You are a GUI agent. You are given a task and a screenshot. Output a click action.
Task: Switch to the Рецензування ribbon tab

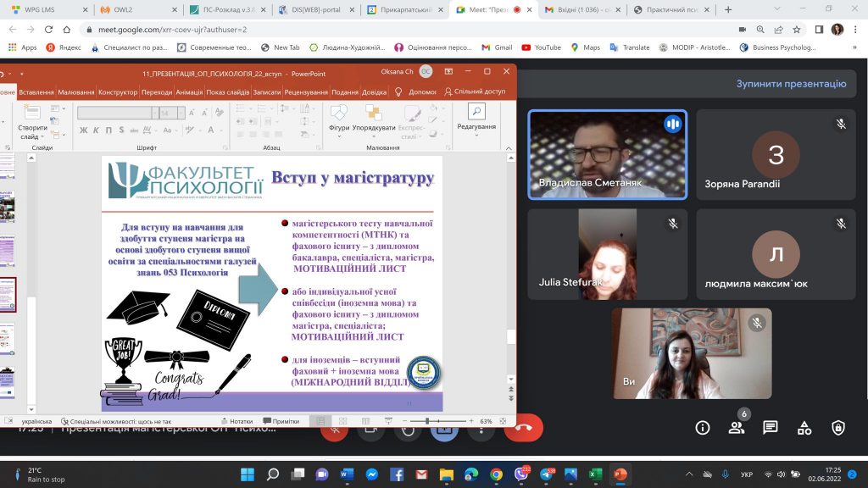[307, 92]
